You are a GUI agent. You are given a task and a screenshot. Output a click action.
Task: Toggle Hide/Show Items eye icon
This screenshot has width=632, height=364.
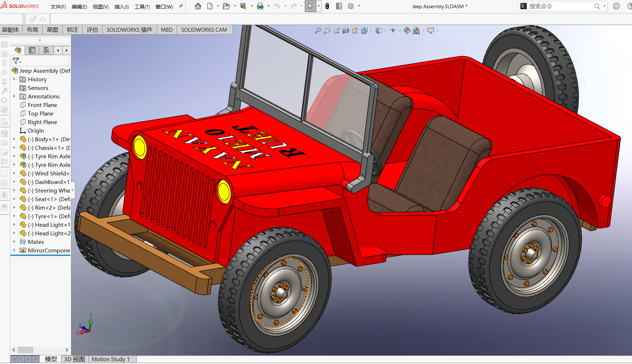(x=393, y=31)
